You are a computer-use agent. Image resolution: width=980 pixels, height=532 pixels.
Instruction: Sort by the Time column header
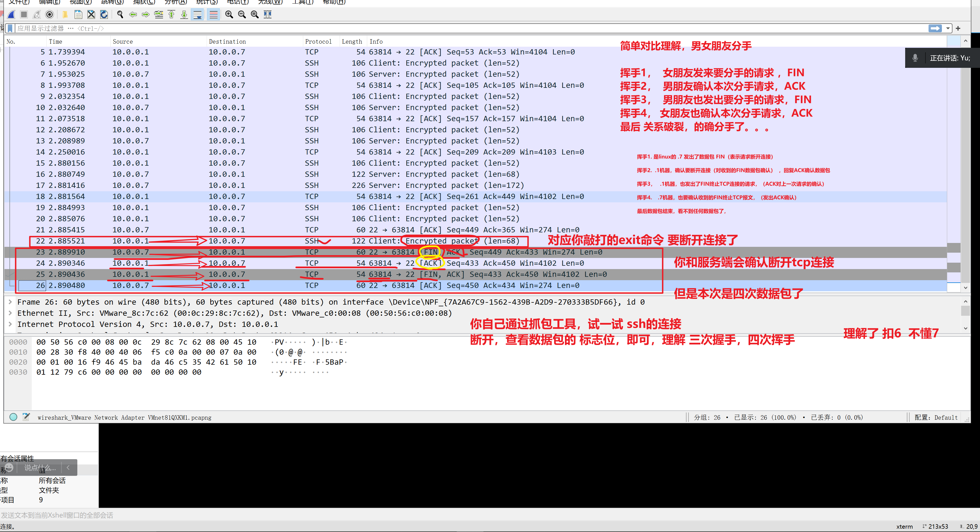tap(78, 41)
